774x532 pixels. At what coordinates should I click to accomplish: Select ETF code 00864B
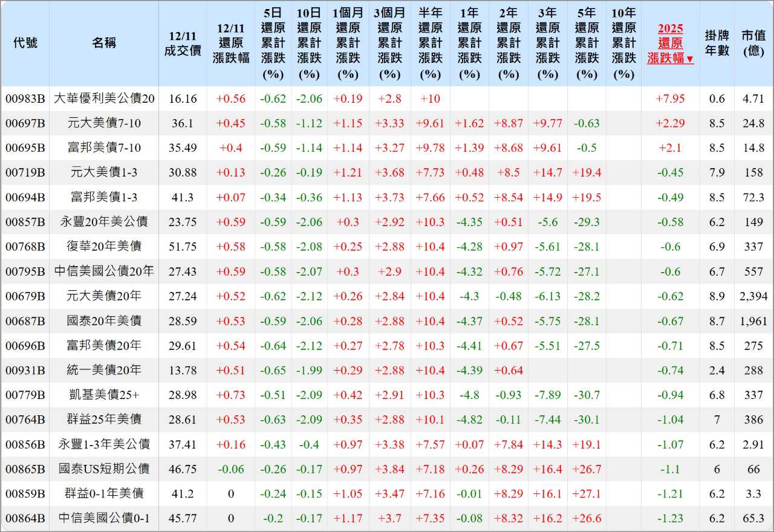[x=25, y=518]
